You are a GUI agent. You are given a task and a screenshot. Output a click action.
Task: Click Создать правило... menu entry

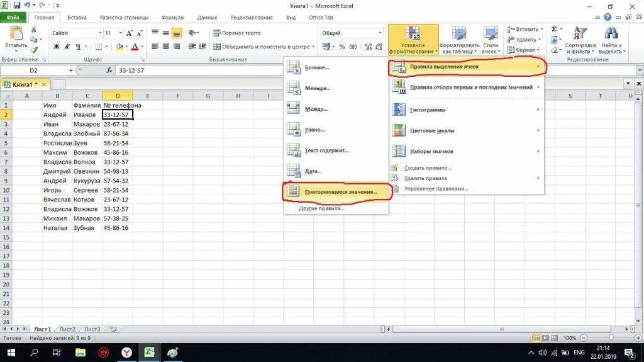pyautogui.click(x=467, y=168)
